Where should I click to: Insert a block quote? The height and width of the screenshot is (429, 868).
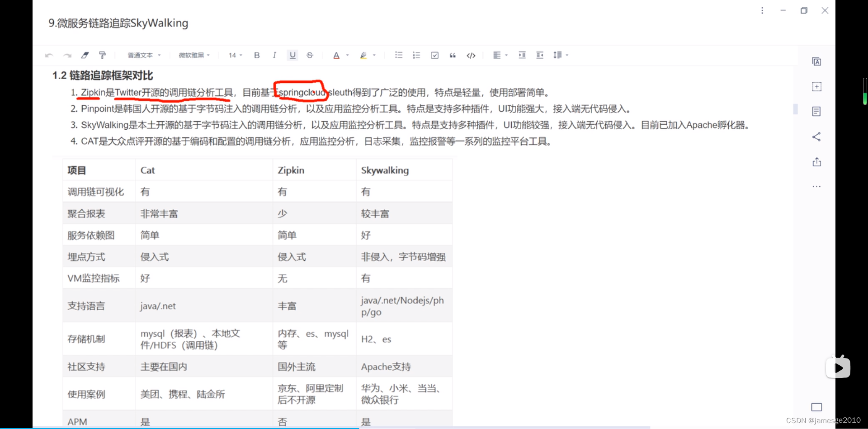453,55
